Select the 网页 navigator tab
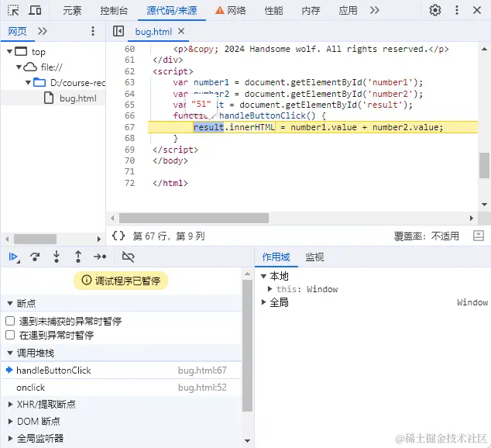The height and width of the screenshot is (448, 491). click(17, 31)
